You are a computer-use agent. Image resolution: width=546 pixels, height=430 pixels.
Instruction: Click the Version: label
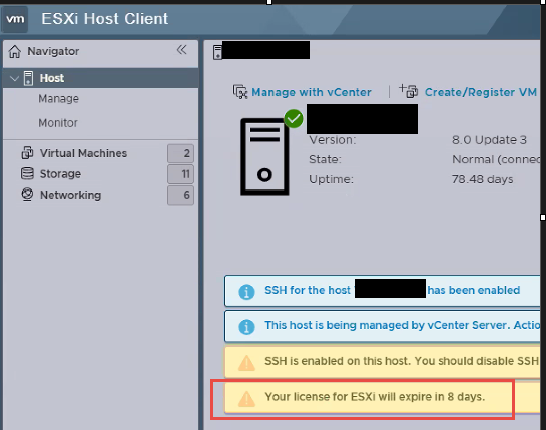tap(333, 140)
